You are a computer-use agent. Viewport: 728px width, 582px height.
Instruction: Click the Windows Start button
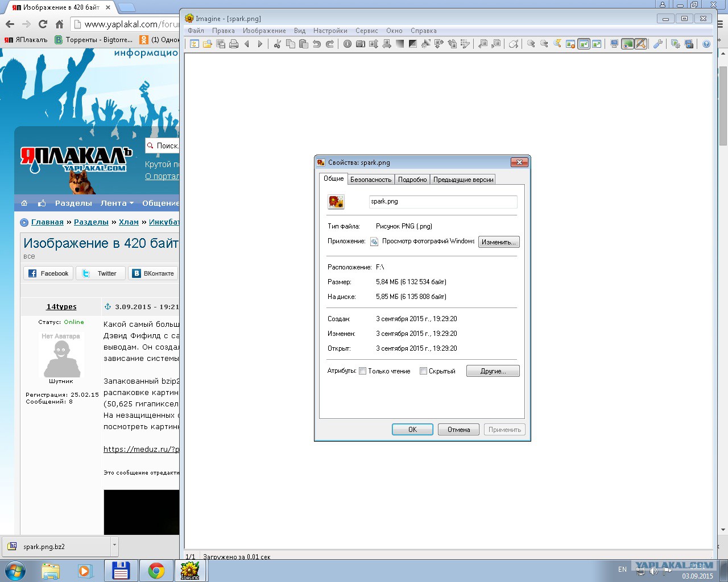pos(15,571)
